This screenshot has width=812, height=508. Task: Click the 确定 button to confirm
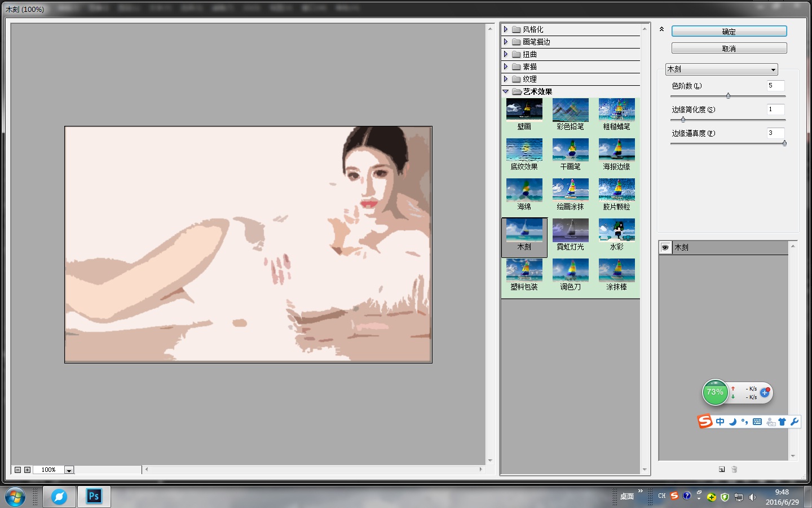click(x=729, y=32)
